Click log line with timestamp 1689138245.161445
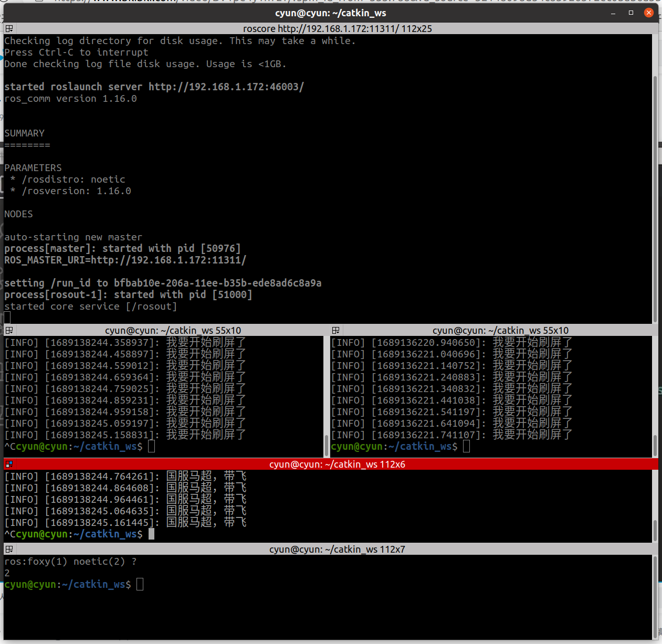The height and width of the screenshot is (644, 662). (x=125, y=522)
